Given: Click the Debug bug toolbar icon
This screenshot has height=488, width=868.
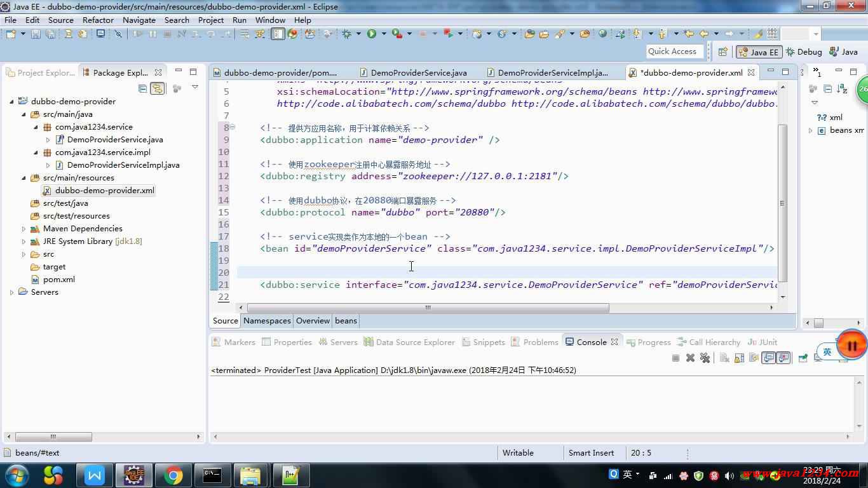Looking at the screenshot, I should (x=346, y=34).
